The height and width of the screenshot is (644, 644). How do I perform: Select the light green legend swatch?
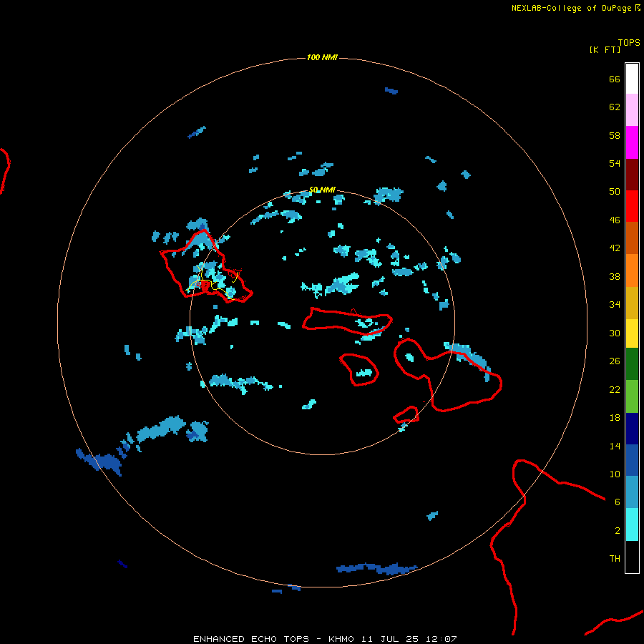pos(632,396)
